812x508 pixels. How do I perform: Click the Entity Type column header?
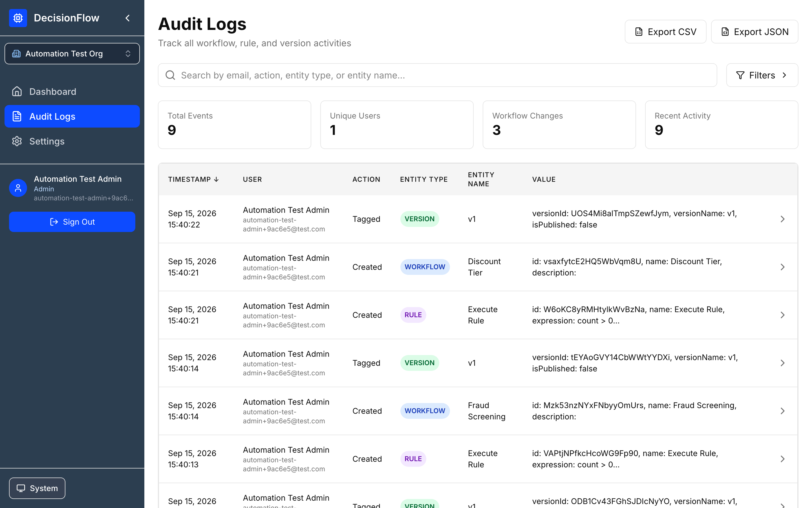click(424, 179)
